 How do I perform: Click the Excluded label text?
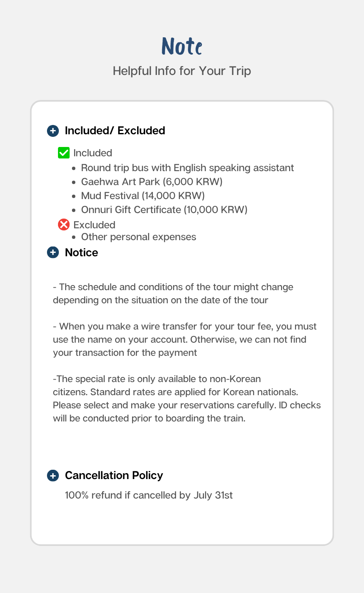tap(94, 224)
